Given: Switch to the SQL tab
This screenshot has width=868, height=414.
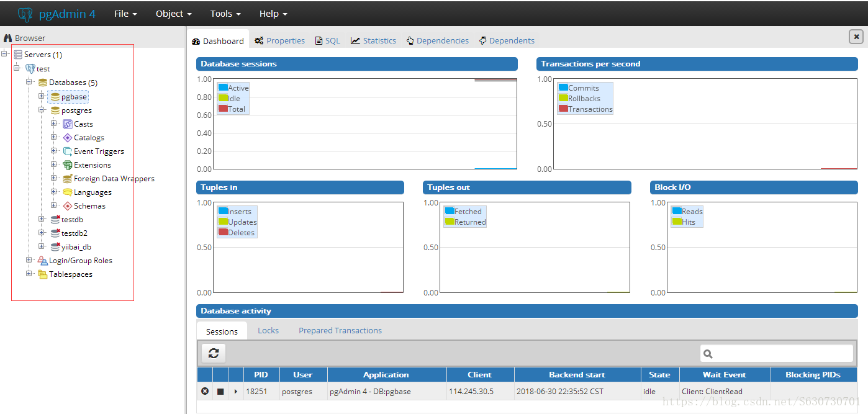Looking at the screenshot, I should click(327, 41).
